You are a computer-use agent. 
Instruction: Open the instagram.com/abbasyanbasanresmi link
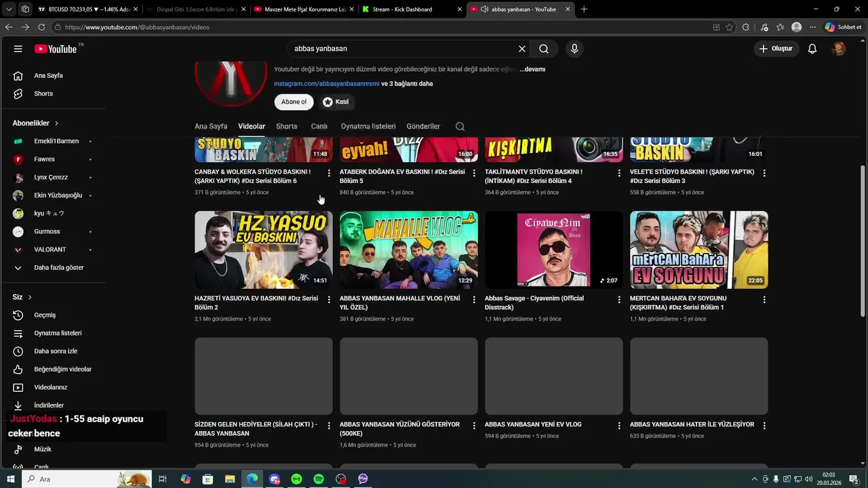pos(326,84)
